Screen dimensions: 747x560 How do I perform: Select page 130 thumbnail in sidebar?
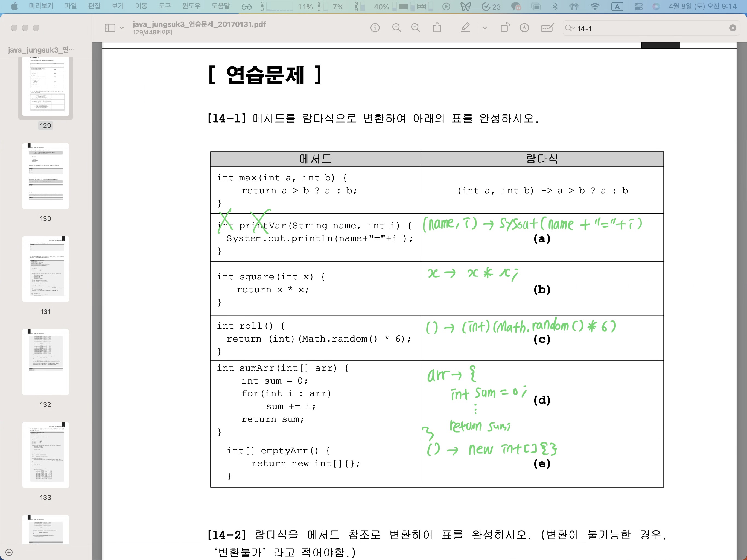[x=46, y=176]
